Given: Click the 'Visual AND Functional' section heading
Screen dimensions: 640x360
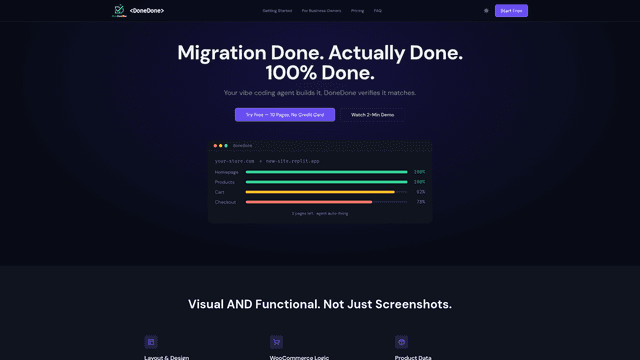Looking at the screenshot, I should pos(320,304).
